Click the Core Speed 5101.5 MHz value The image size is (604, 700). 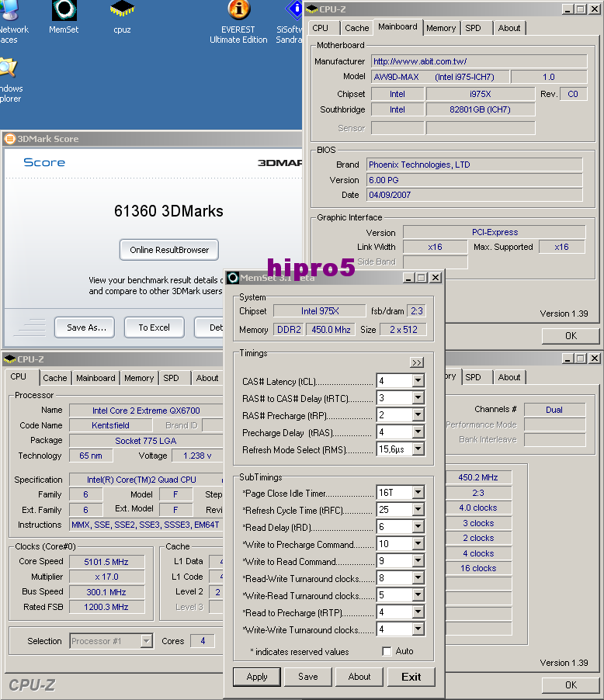pyautogui.click(x=106, y=562)
